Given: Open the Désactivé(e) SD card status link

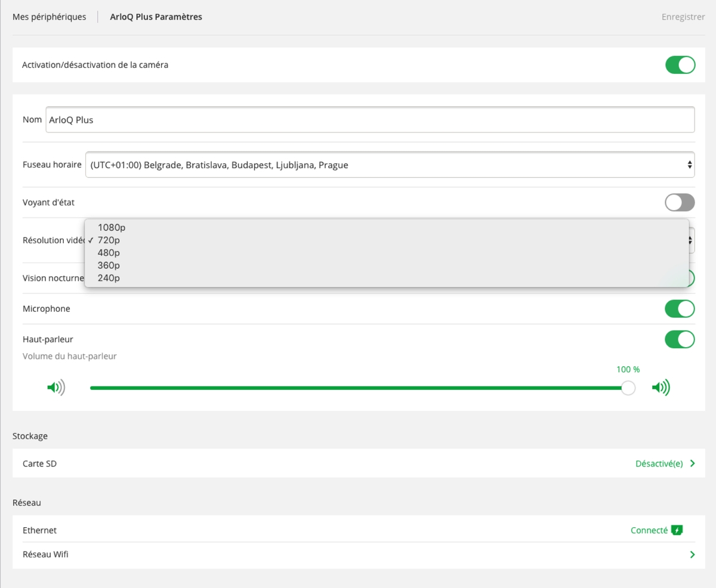Looking at the screenshot, I should tap(659, 463).
